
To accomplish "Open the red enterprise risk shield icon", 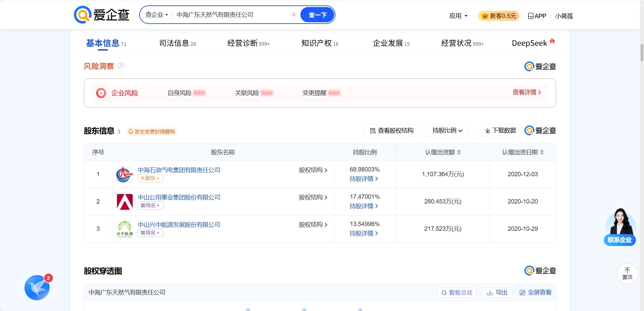I will [101, 93].
